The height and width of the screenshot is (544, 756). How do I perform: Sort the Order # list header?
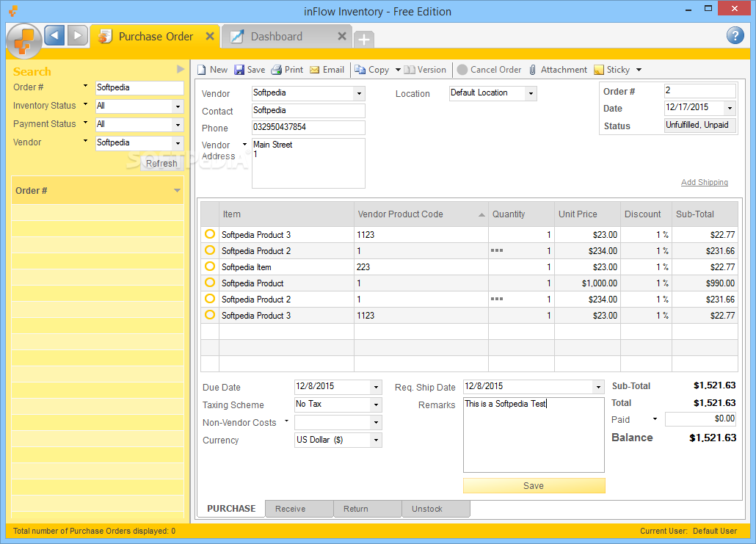coord(98,190)
